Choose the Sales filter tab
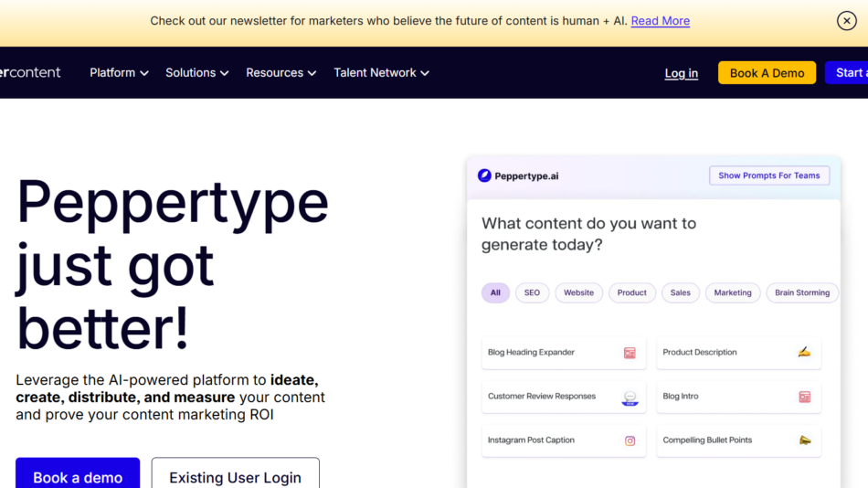 681,293
